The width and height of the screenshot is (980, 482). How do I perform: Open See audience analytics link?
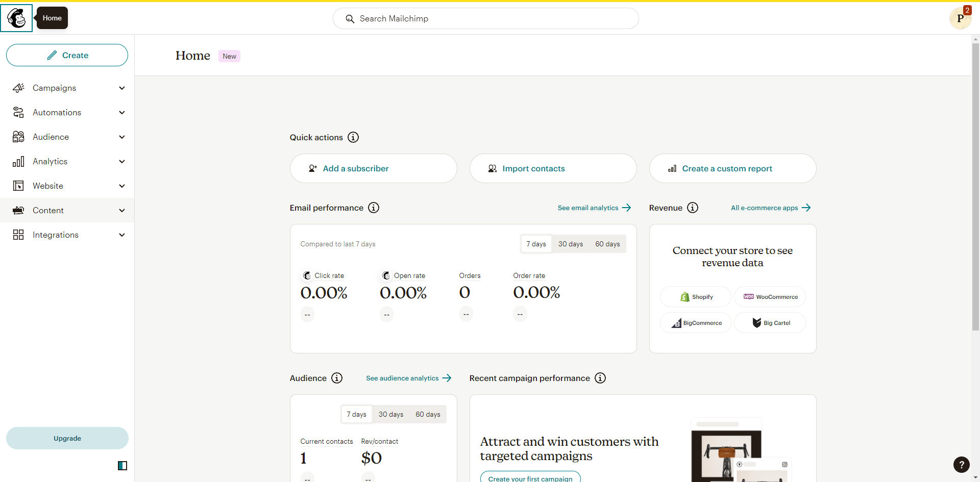point(409,378)
